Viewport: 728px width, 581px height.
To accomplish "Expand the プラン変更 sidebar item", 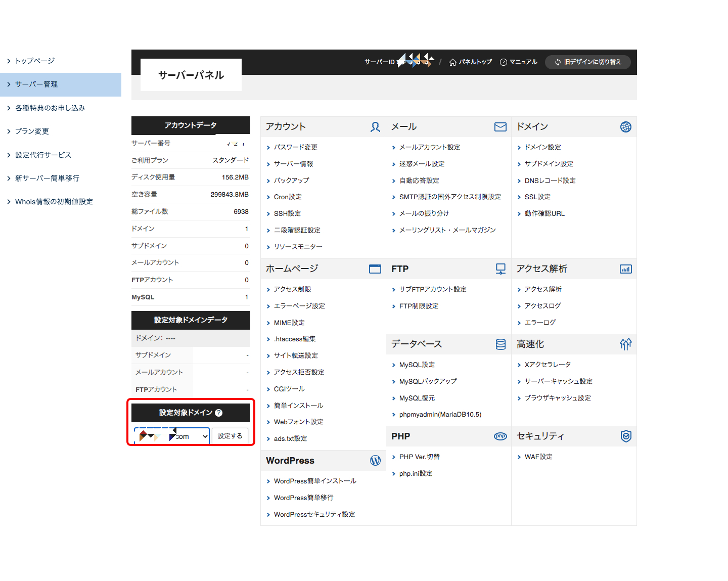I will pos(32,131).
